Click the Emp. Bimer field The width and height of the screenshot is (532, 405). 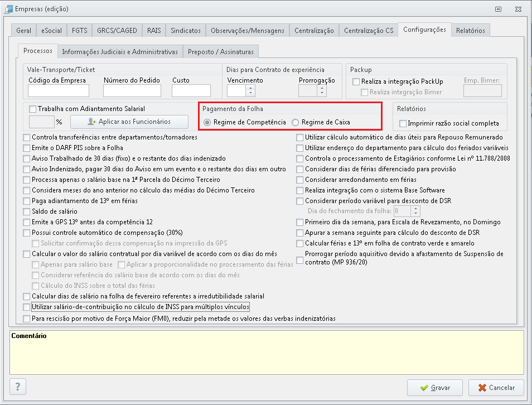pos(482,91)
